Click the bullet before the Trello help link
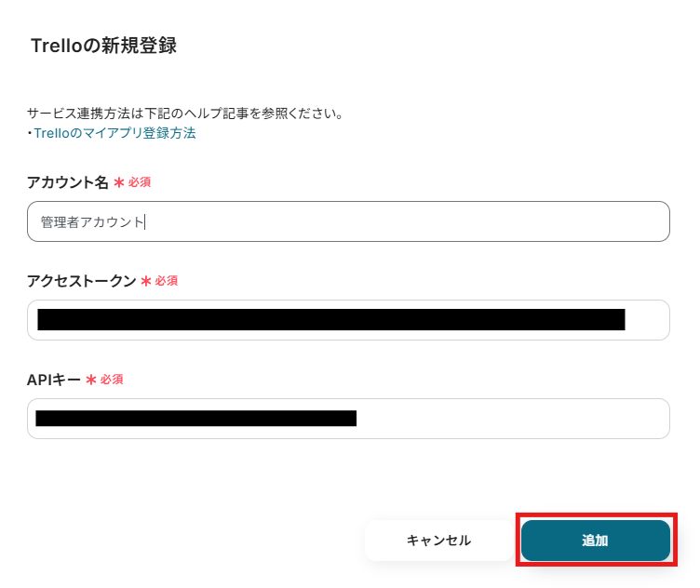700x588 pixels. pyautogui.click(x=30, y=134)
